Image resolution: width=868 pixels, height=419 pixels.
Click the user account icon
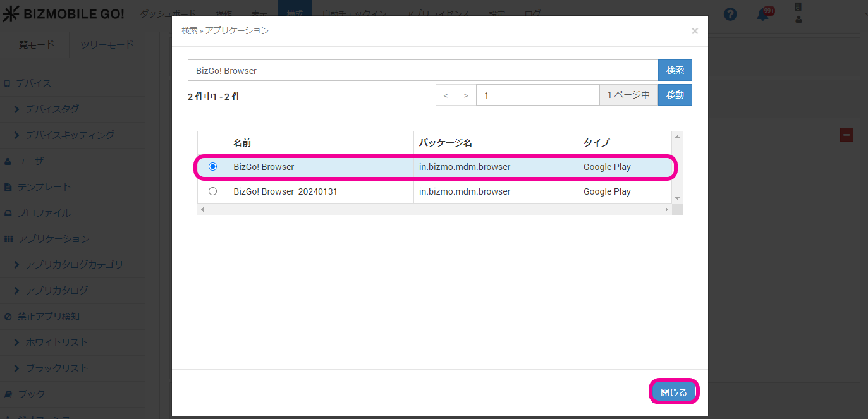point(798,14)
